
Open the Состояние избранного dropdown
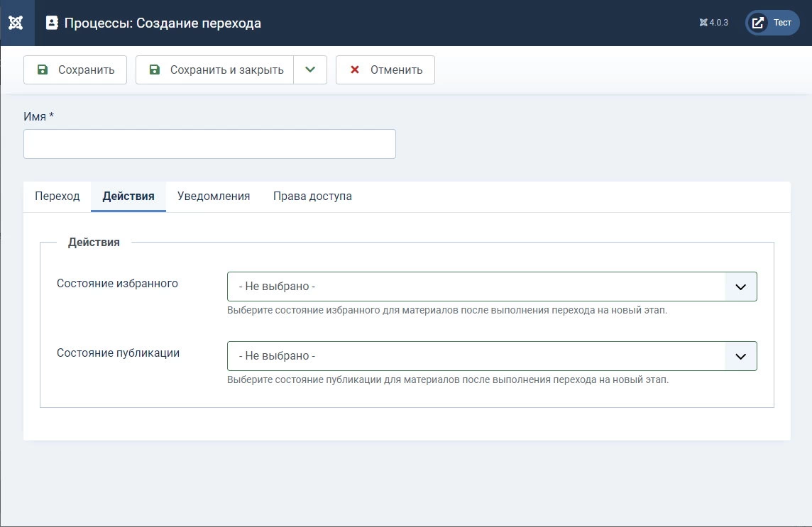tap(492, 287)
